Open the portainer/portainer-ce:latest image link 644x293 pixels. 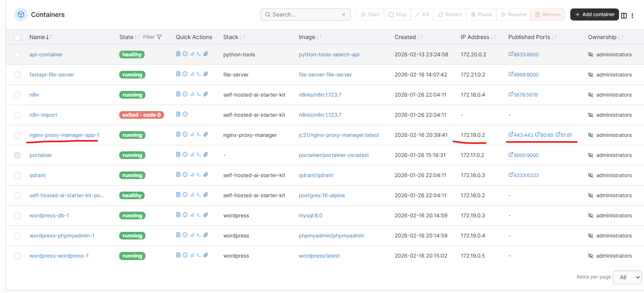[334, 155]
